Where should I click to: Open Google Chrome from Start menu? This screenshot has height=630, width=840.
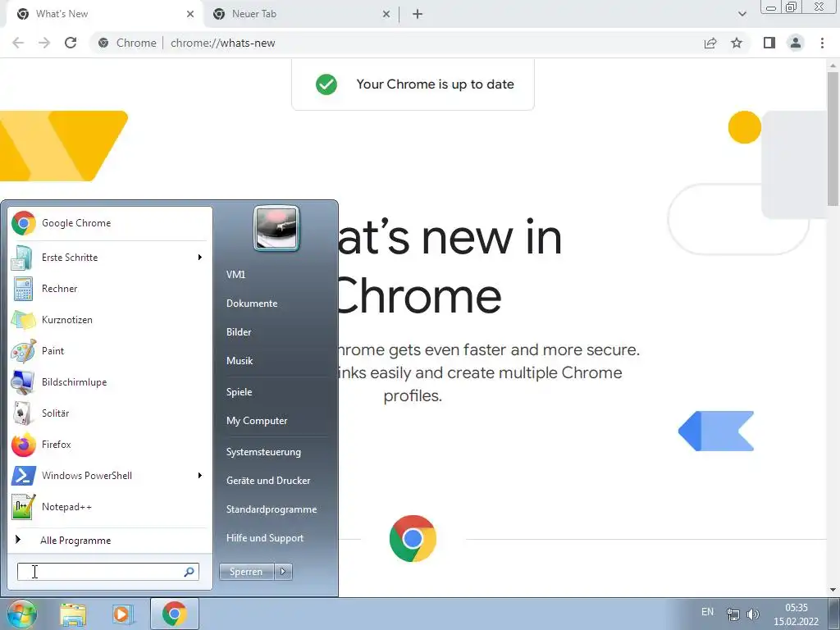[109, 223]
